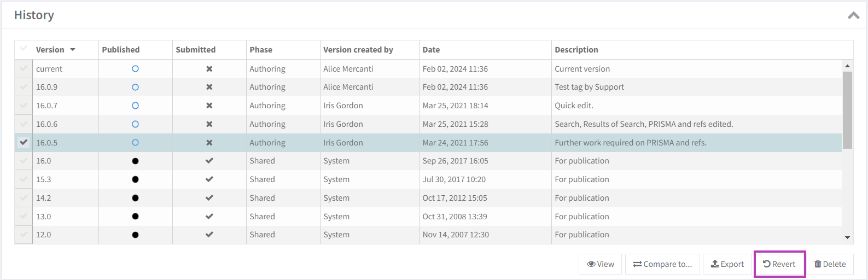Click the Version column sort arrow
Viewport: 868px width, 280px height.
click(x=73, y=50)
